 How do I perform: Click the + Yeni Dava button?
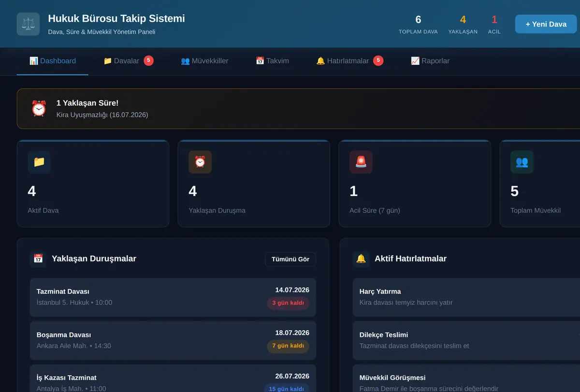[546, 24]
